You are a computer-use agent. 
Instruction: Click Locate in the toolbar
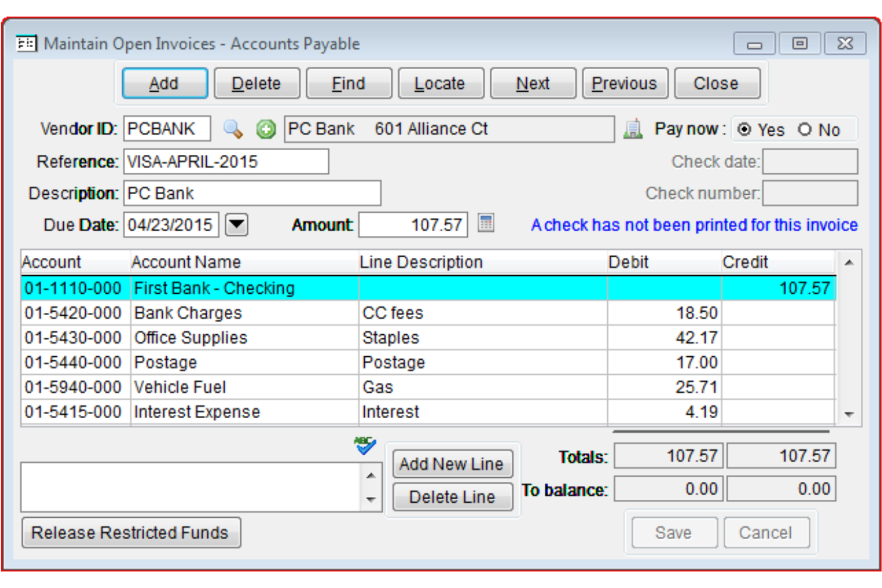[x=441, y=83]
